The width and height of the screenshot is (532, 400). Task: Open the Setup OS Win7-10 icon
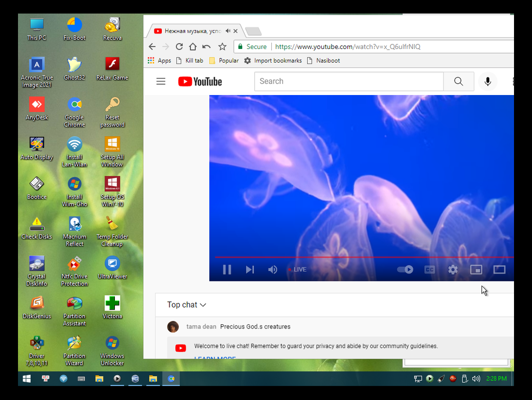point(112,192)
